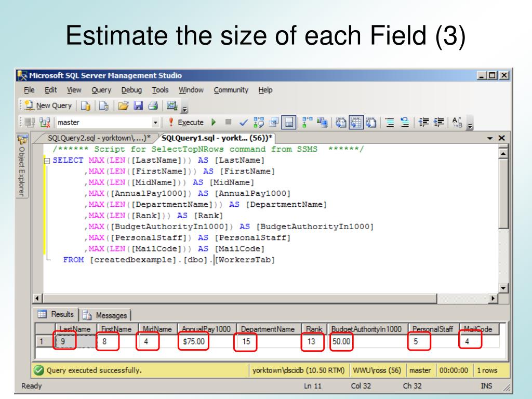Click the horizontal scrollbar left arrow

[37, 299]
